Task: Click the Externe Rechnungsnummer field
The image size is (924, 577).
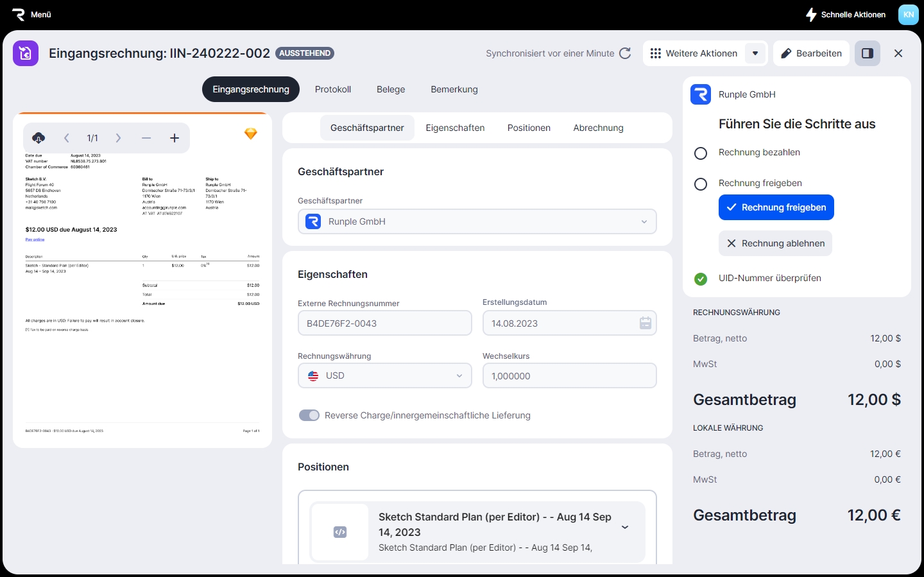Action: pos(384,323)
